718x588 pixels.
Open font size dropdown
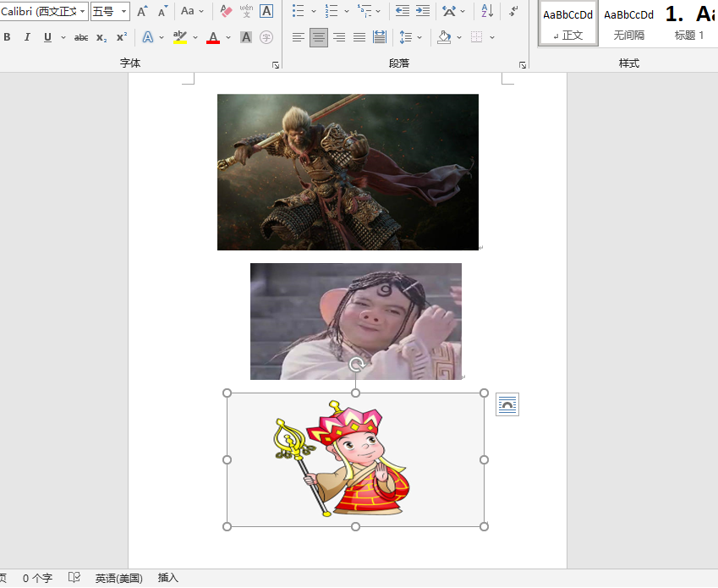123,12
